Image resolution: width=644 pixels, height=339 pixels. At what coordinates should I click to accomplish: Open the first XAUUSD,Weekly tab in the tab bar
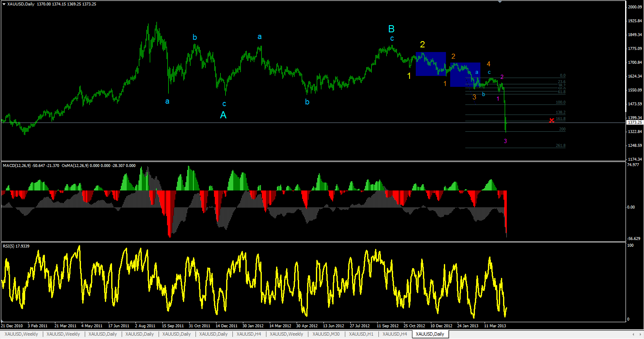click(x=21, y=334)
